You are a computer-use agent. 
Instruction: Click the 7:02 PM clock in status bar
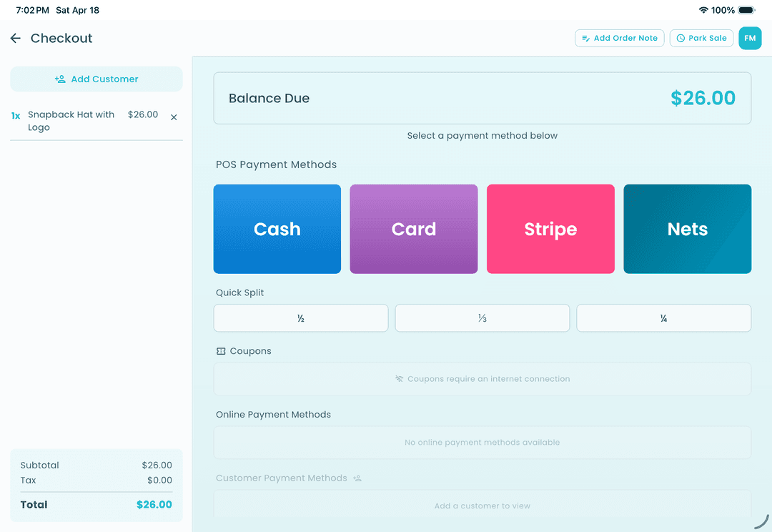pyautogui.click(x=32, y=10)
